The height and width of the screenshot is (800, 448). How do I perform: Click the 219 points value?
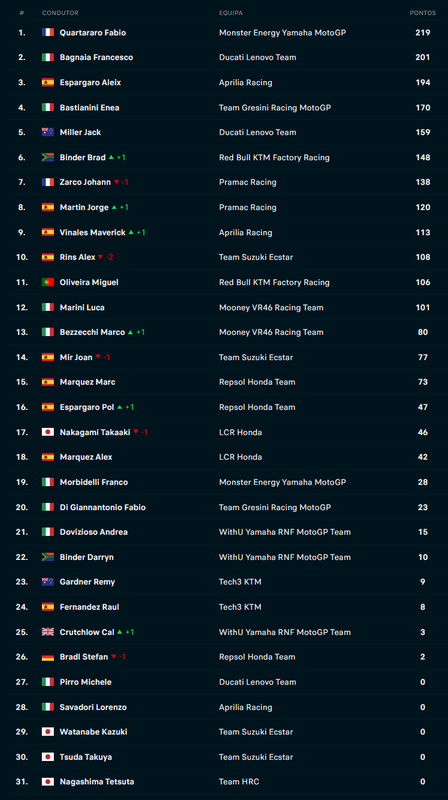[x=422, y=32]
